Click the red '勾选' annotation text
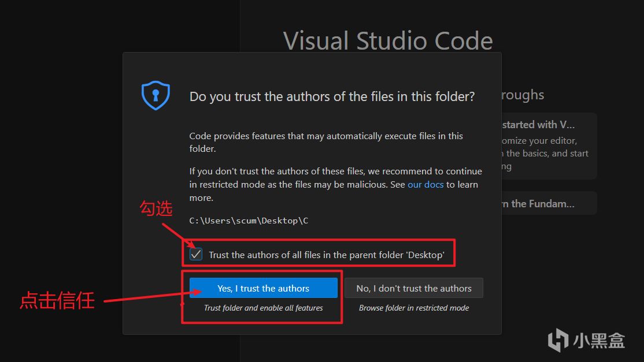644x362 pixels. (x=156, y=208)
